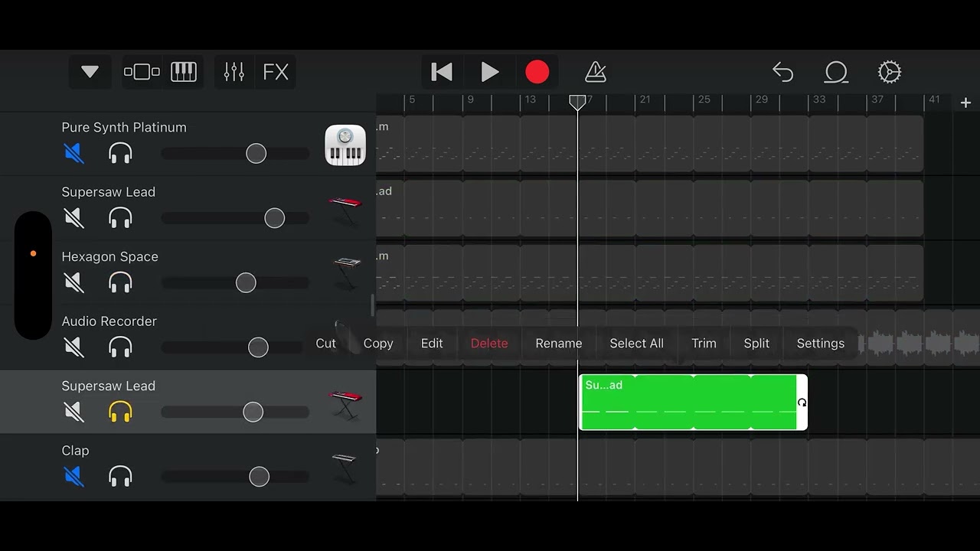Adjust Hexagon Space volume slider
This screenshot has width=980, height=551.
(x=246, y=283)
